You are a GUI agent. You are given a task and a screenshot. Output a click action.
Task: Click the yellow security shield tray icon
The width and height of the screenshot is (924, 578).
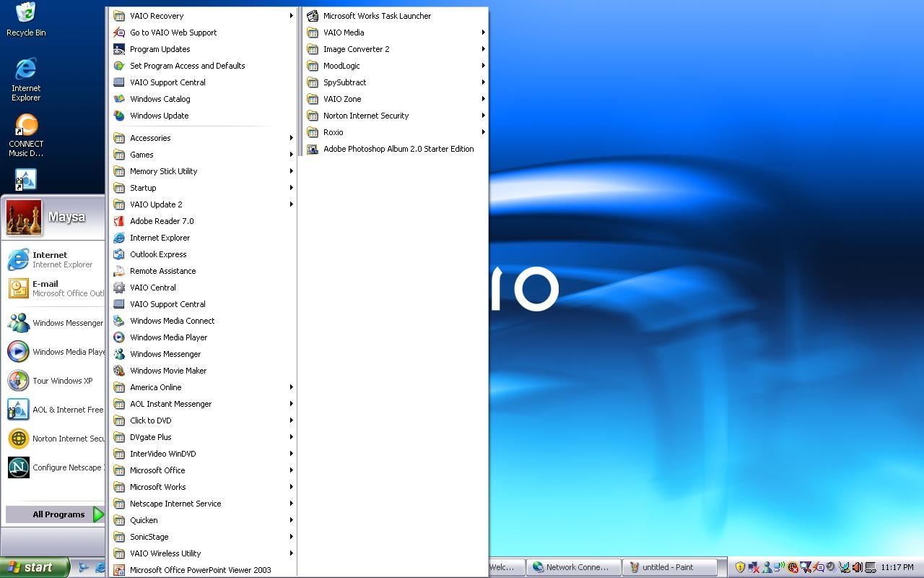(x=740, y=567)
